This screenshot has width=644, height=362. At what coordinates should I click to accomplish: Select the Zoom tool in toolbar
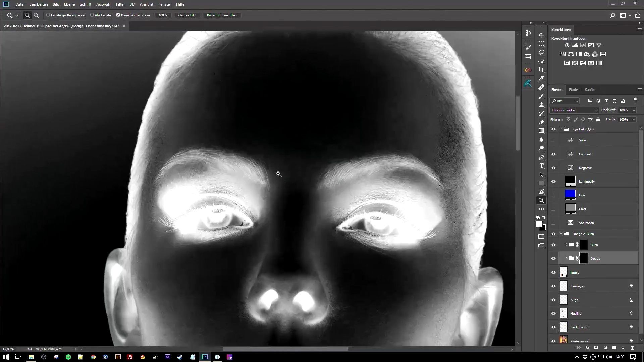(541, 200)
